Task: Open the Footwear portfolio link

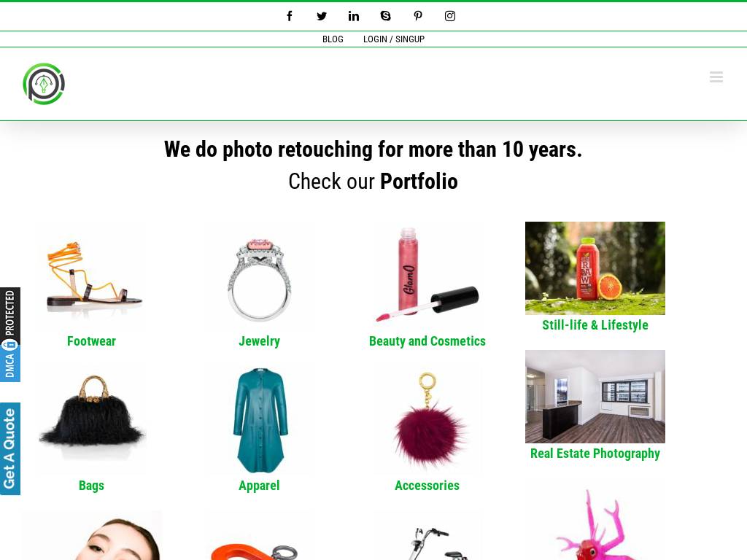Action: point(91,341)
